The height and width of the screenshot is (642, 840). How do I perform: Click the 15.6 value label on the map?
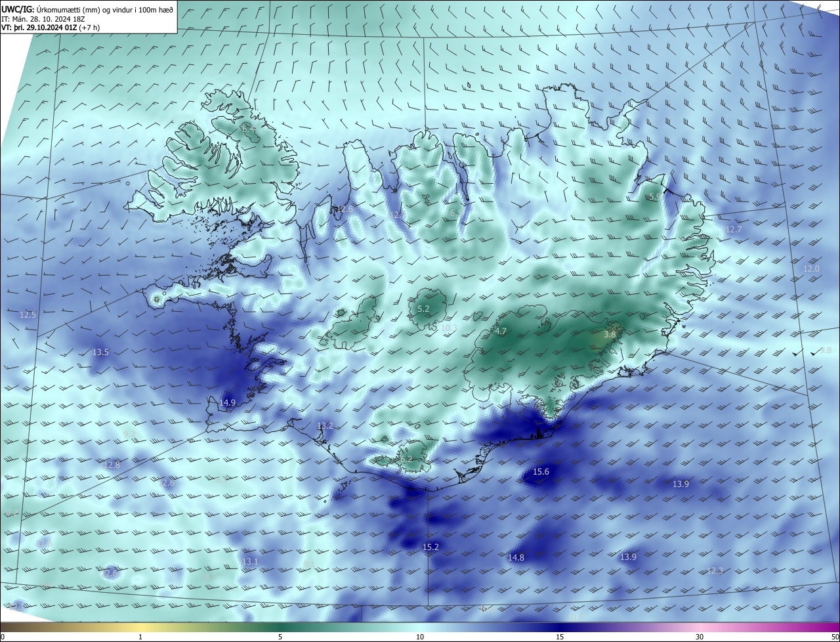coord(541,472)
